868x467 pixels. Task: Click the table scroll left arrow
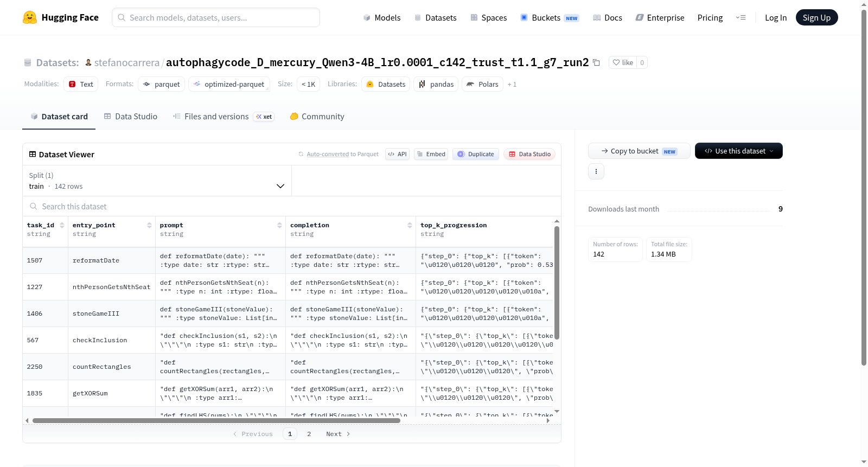(27, 420)
